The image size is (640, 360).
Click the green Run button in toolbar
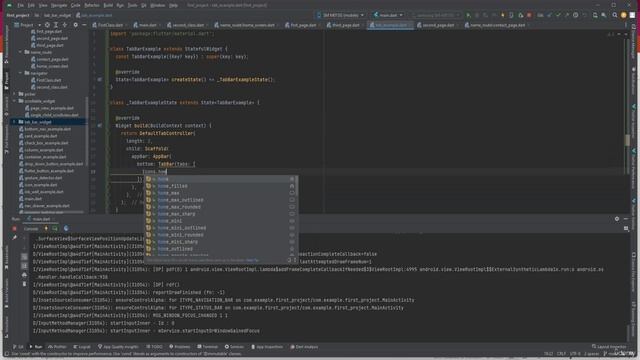point(468,15)
